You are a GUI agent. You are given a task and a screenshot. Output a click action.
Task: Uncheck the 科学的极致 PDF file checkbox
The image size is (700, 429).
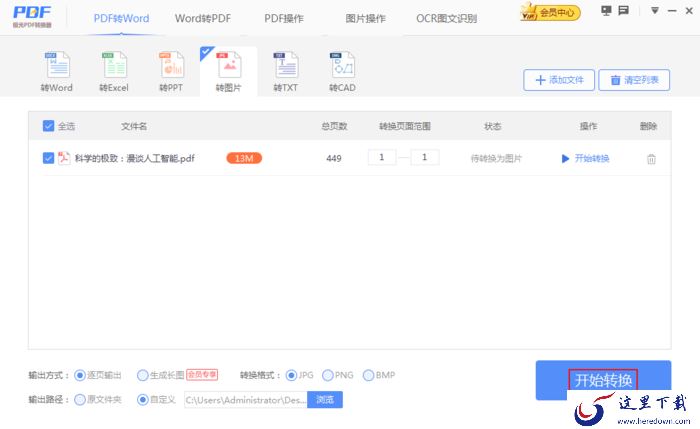point(48,158)
